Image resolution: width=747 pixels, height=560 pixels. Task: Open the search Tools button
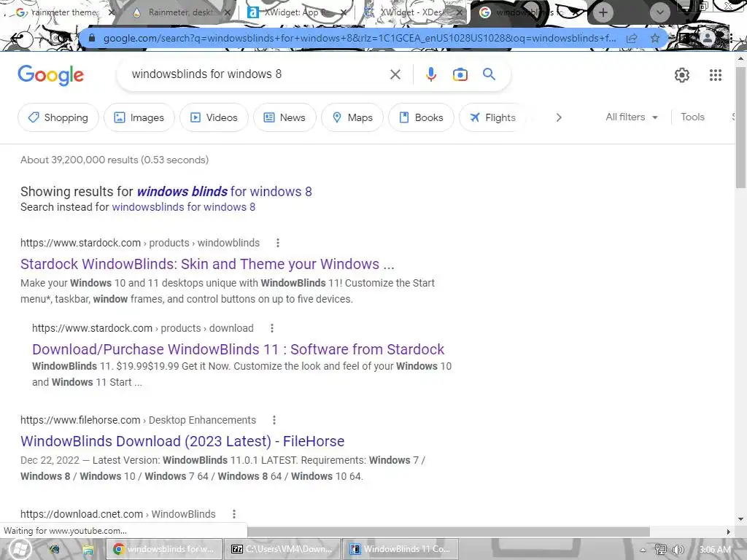pos(692,117)
